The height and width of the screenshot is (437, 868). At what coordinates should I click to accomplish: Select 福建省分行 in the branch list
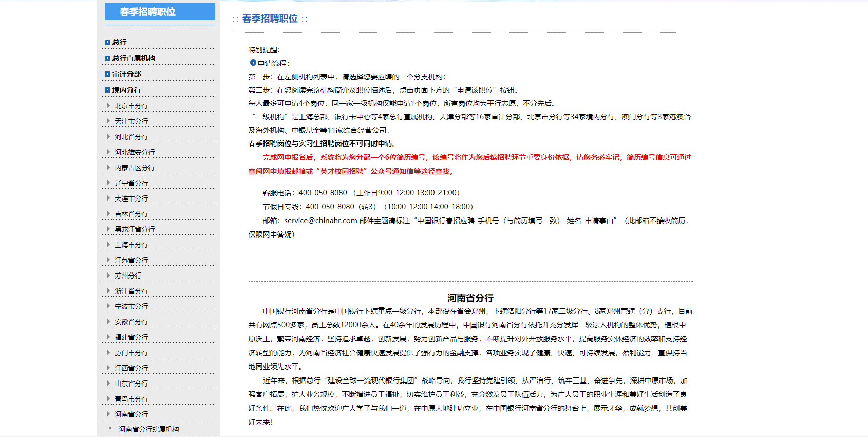131,337
